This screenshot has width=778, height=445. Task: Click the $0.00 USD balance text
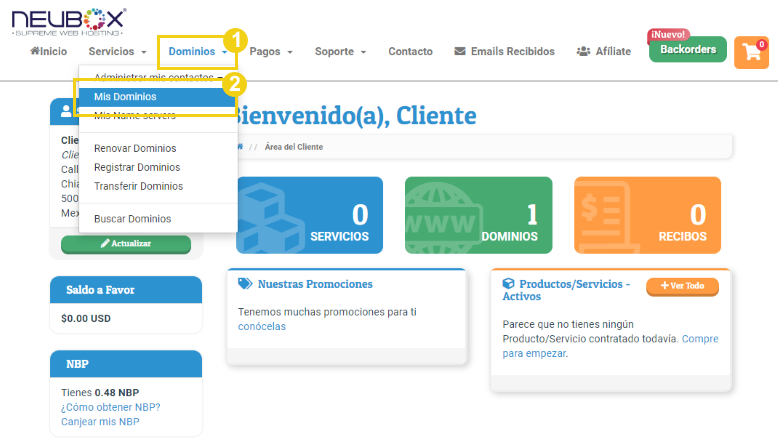click(86, 318)
